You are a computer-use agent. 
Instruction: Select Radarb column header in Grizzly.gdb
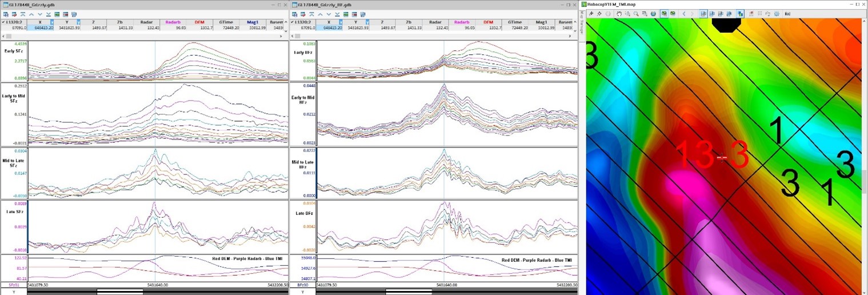pyautogui.click(x=173, y=22)
